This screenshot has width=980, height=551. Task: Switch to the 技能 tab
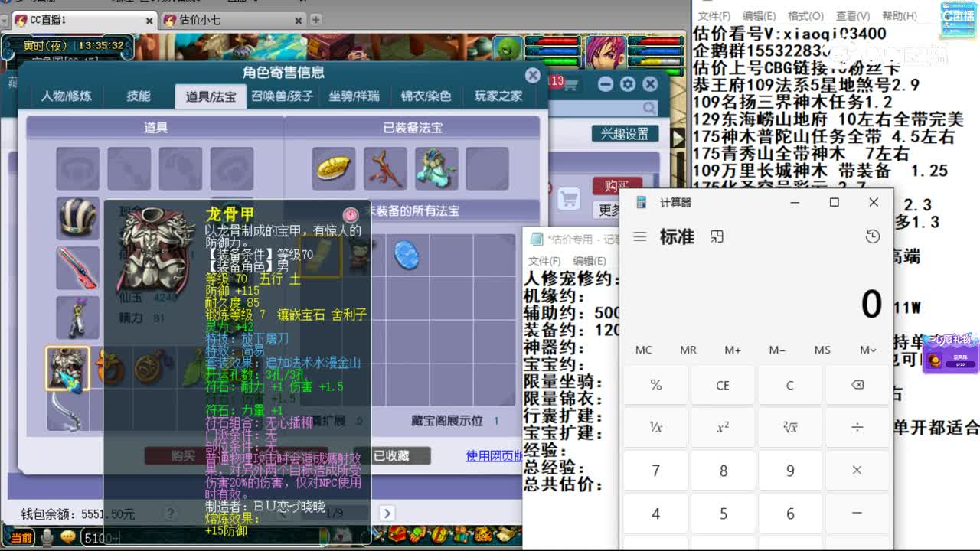point(139,96)
